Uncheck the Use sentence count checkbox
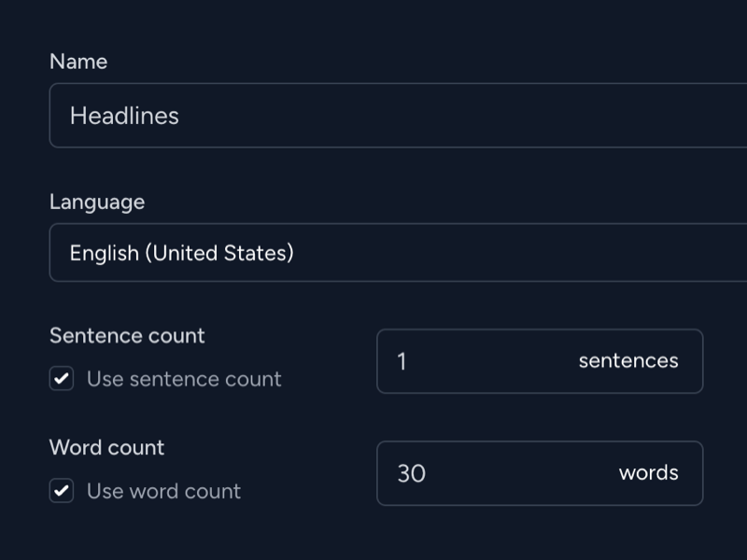 62,379
